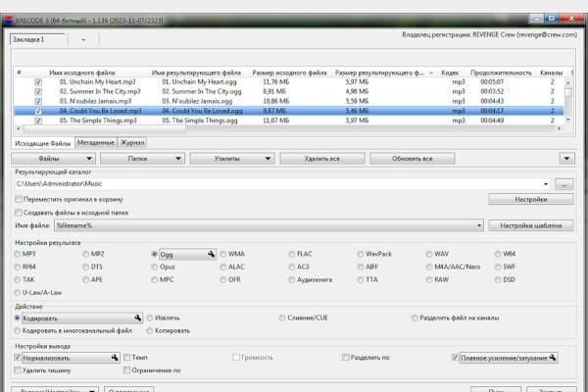This screenshot has height=392, width=588.
Task: Click the Удалить все button
Action: [x=322, y=159]
